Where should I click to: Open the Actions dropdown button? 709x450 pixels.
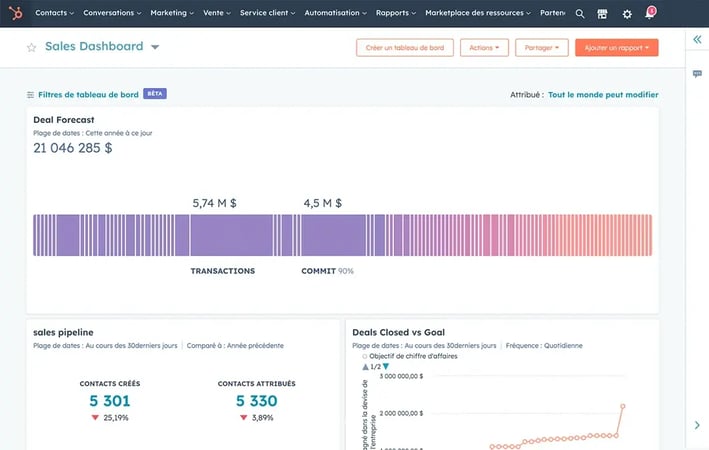click(484, 47)
